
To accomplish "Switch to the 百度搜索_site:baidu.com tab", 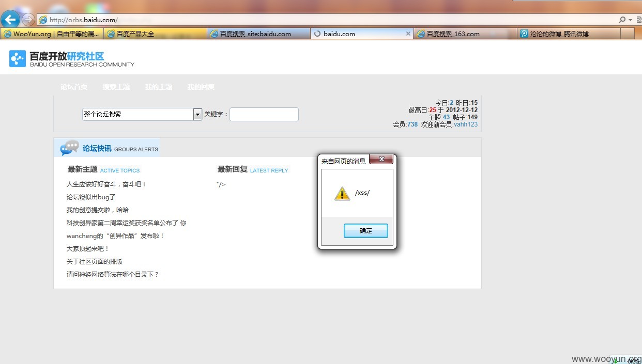I will [x=258, y=34].
